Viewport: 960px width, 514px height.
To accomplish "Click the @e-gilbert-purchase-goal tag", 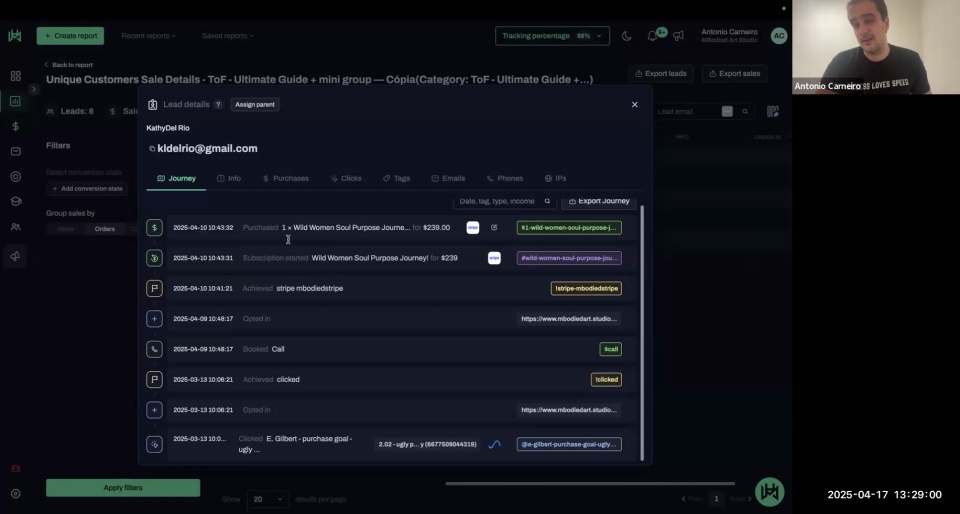I will click(x=569, y=444).
